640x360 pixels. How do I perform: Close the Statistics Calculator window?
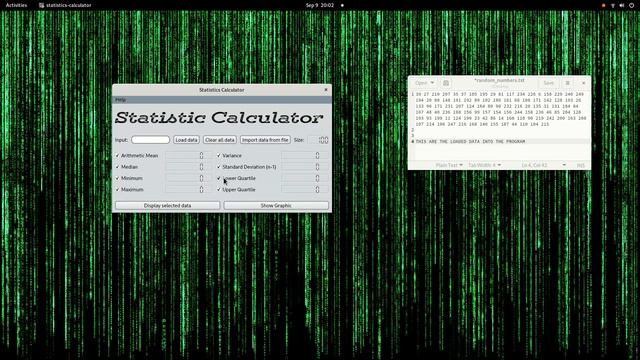tap(326, 90)
